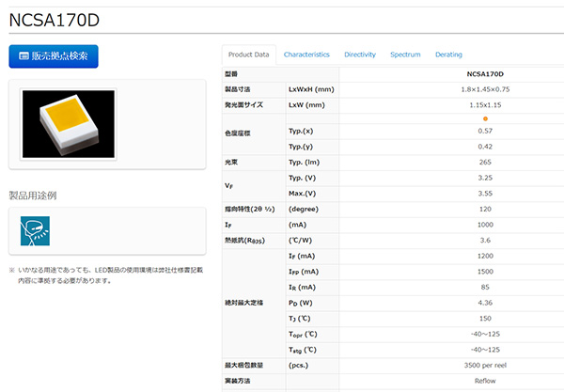The width and height of the screenshot is (564, 392).
Task: Click the 1.8×1.45×0.75 dimension value
Action: coord(485,89)
